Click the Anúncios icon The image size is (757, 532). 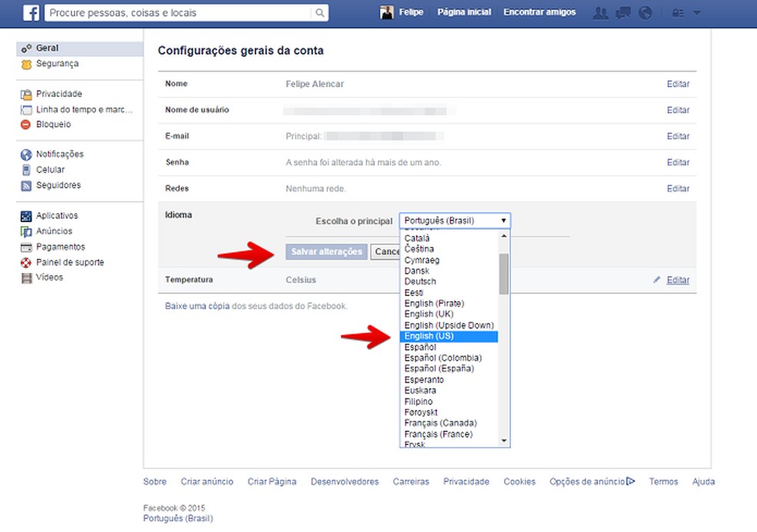click(x=26, y=231)
